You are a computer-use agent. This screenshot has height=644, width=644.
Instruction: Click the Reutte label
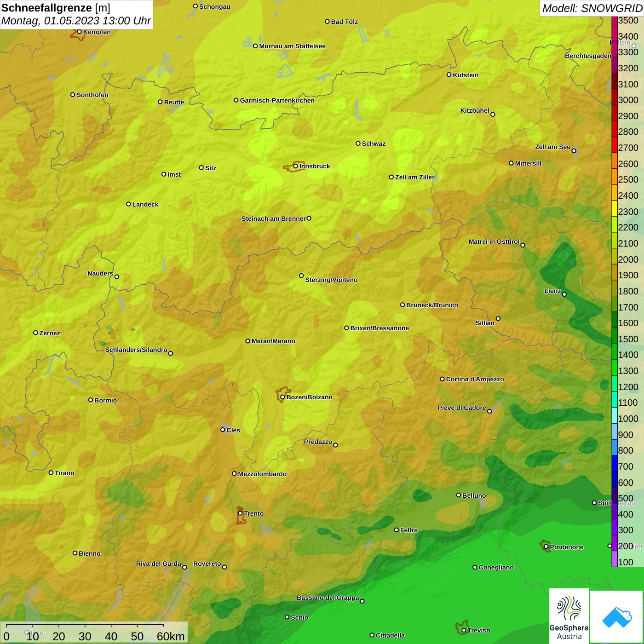[x=174, y=102]
